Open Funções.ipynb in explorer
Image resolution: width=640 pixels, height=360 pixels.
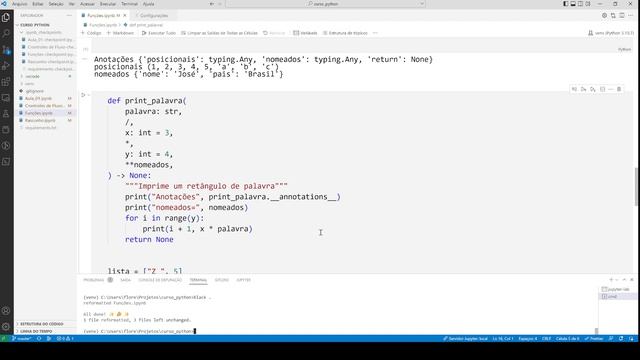[40, 113]
